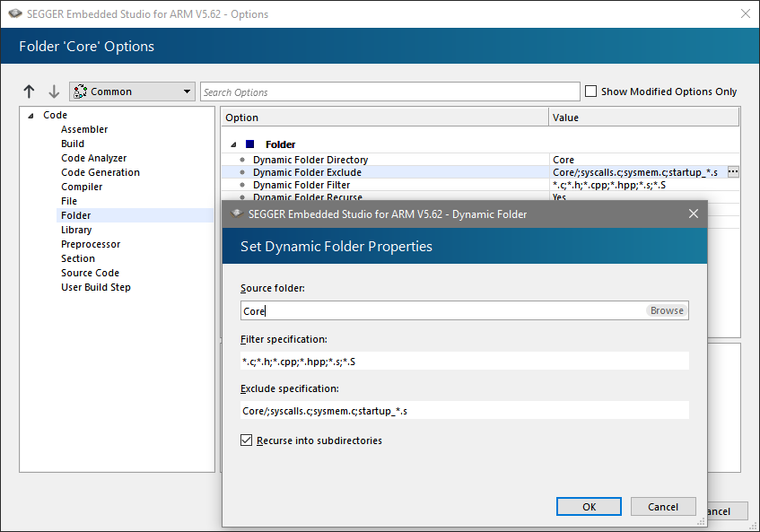
Task: Toggle Show Modified Options Only checkbox
Action: (x=590, y=91)
